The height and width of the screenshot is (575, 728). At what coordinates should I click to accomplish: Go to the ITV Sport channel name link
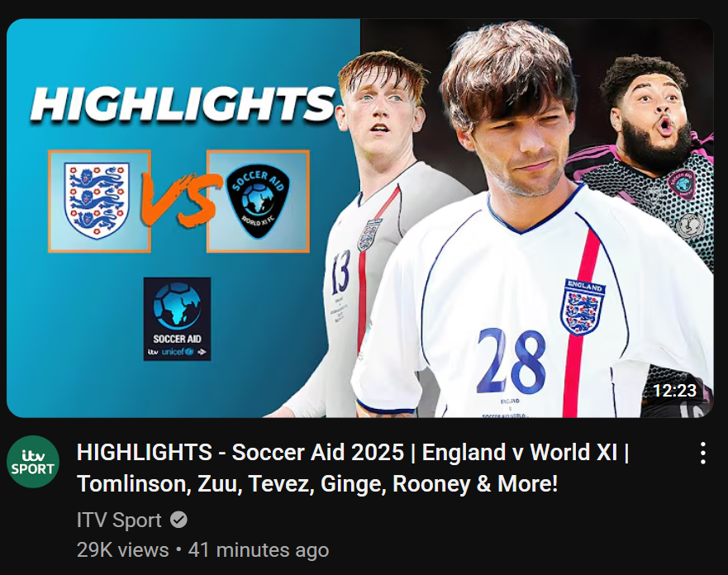(119, 520)
